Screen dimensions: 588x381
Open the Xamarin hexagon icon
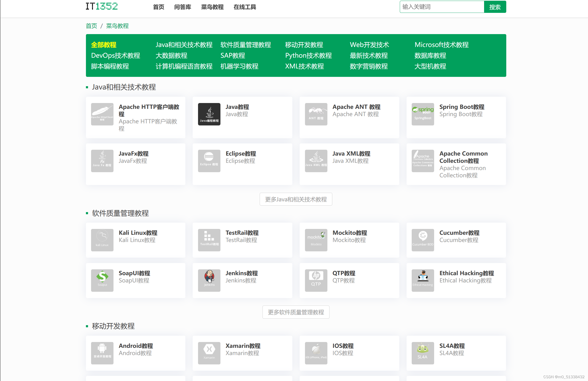pyautogui.click(x=209, y=353)
